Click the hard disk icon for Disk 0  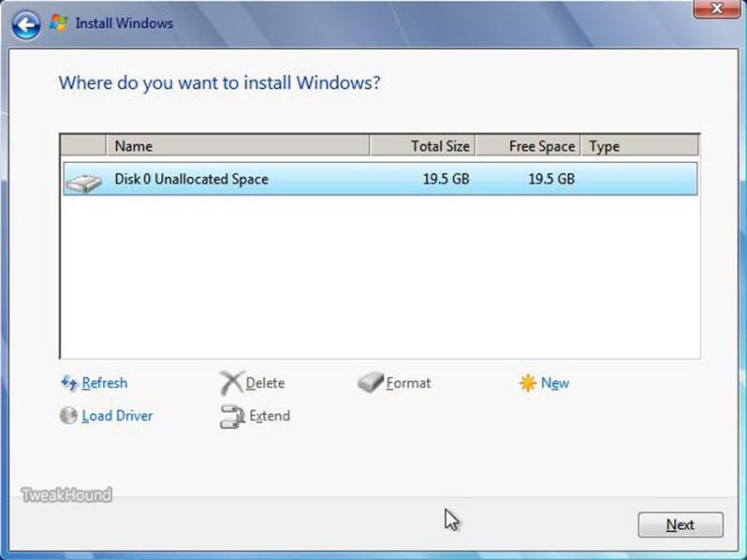[x=84, y=184]
